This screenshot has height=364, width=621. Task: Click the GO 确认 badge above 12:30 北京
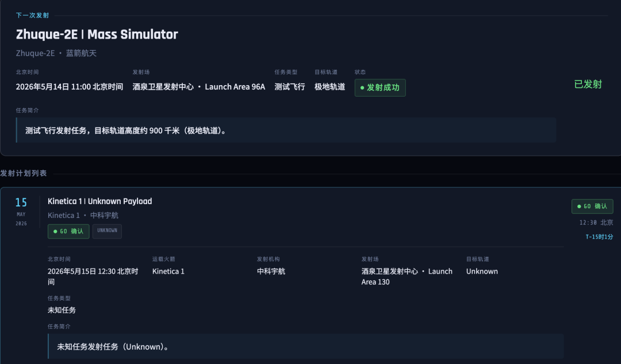[x=592, y=206]
